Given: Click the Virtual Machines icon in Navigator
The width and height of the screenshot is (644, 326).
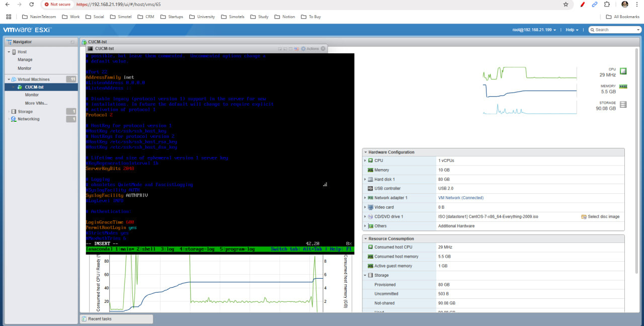Looking at the screenshot, I should tap(14, 79).
